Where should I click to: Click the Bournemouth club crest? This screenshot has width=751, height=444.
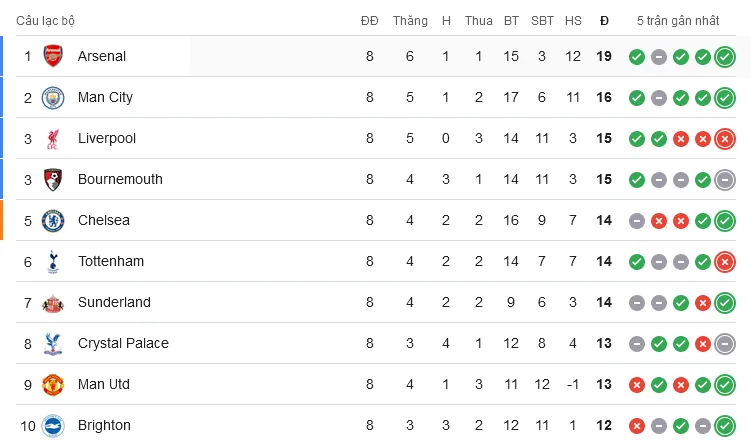(53, 179)
